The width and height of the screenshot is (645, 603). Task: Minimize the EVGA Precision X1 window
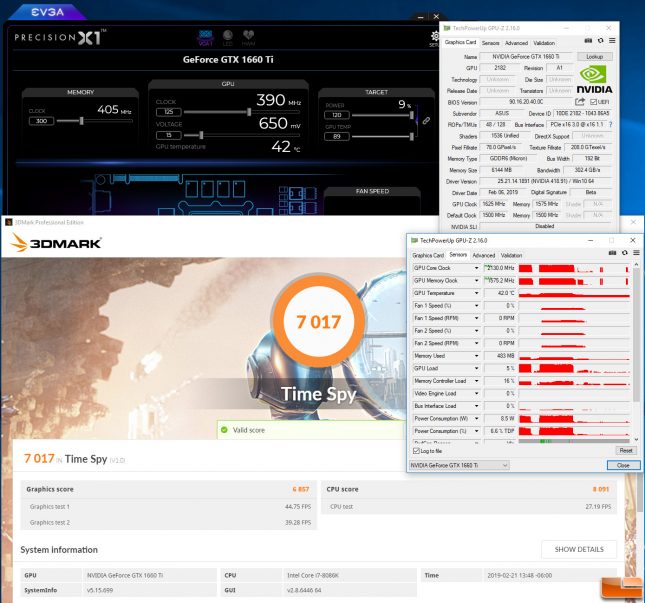(x=420, y=17)
